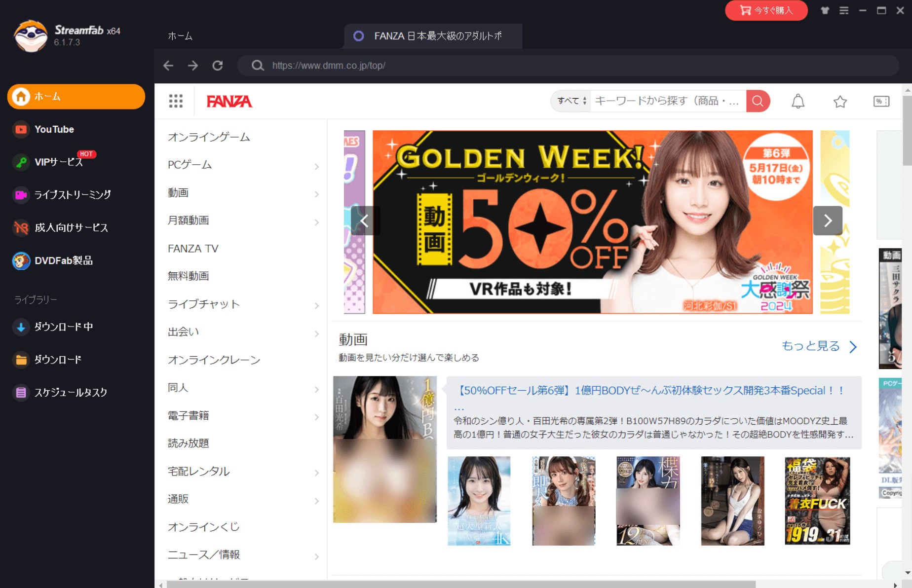Image resolution: width=912 pixels, height=588 pixels.
Task: Click the Golden Week 50% OFF banner
Action: pos(592,222)
